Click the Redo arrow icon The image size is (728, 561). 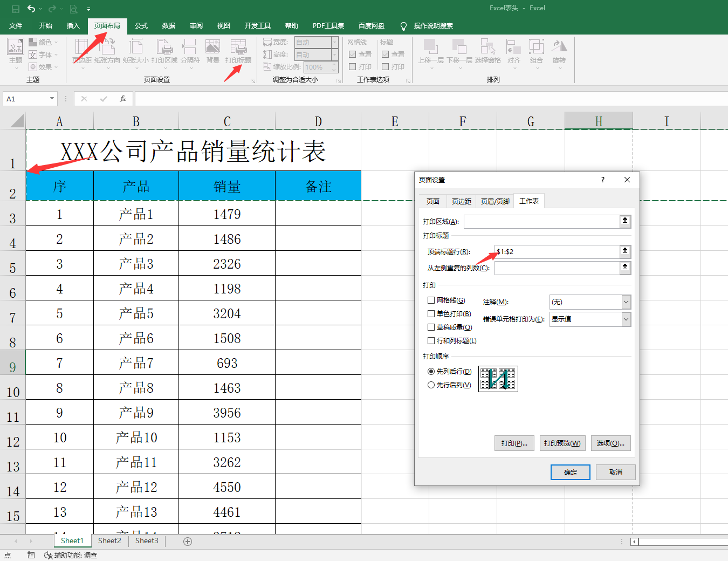[52, 9]
